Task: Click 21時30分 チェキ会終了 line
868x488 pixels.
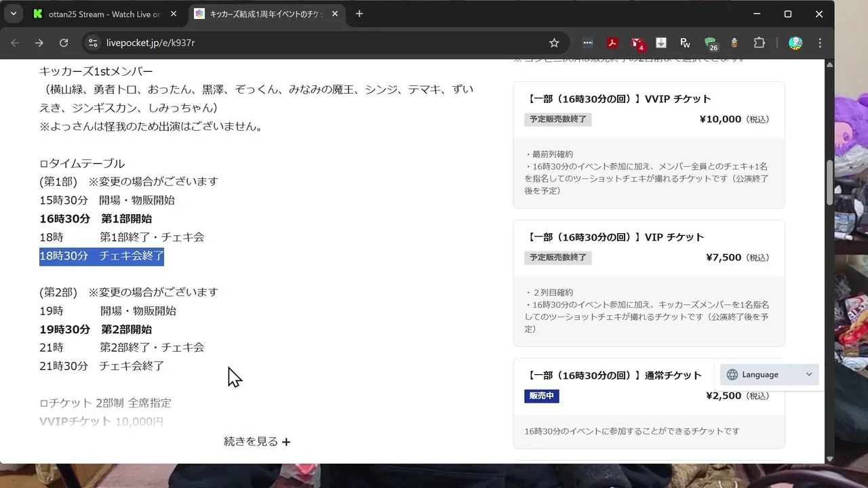Action: [102, 366]
